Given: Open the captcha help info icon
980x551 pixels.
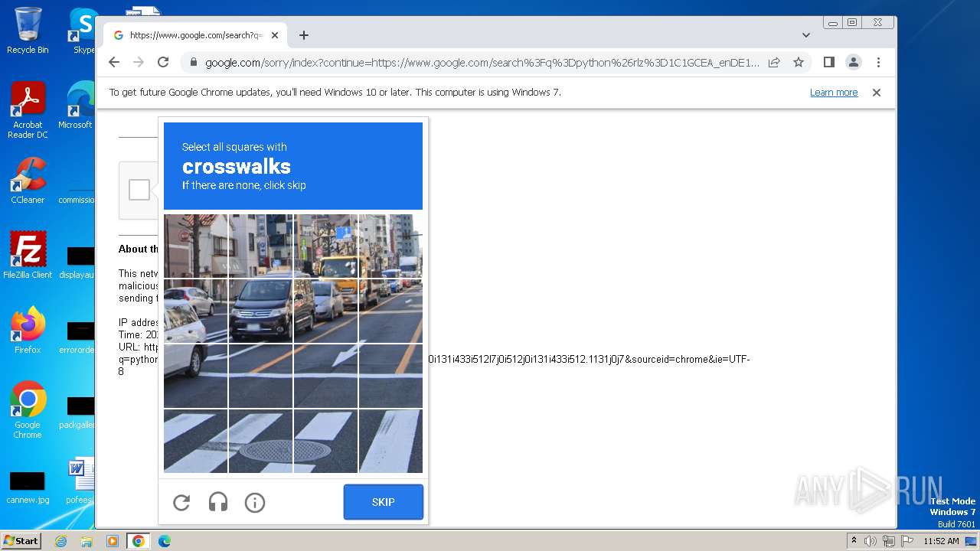Looking at the screenshot, I should 255,502.
